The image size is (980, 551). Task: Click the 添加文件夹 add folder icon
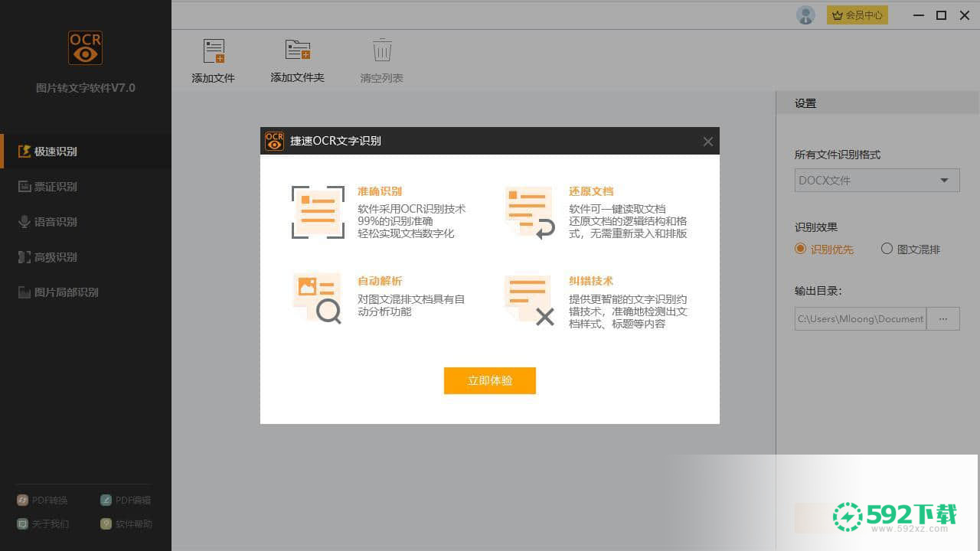pos(298,50)
